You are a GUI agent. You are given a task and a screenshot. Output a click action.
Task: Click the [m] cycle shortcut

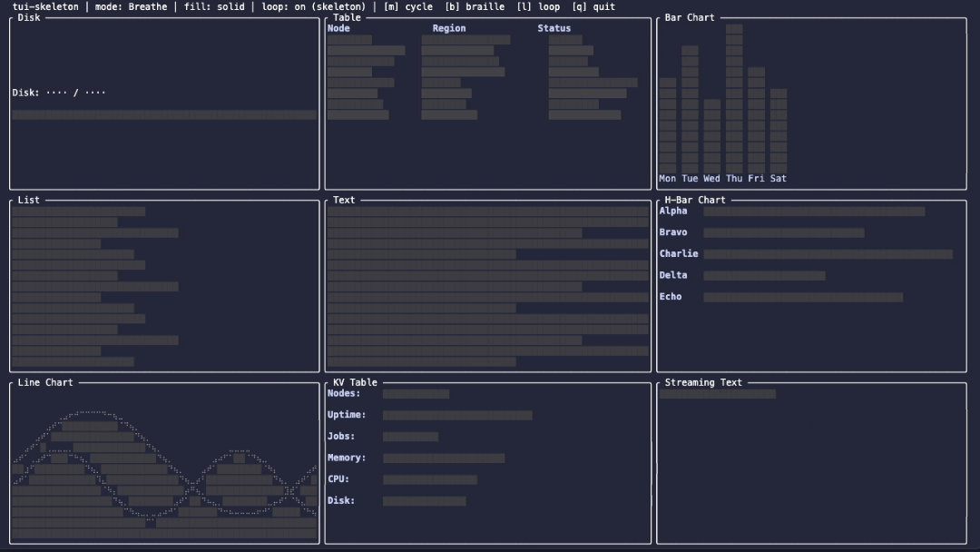point(408,7)
